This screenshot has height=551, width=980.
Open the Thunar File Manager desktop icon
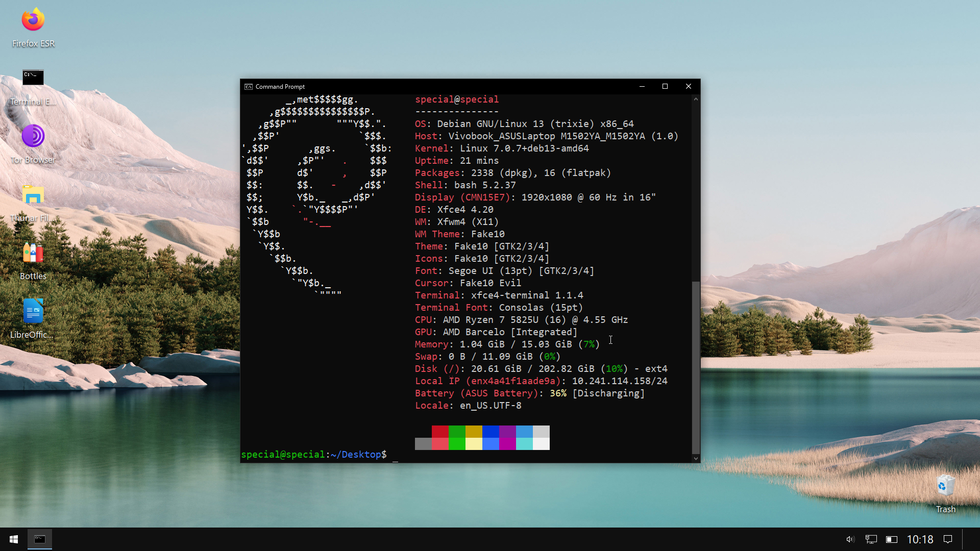click(x=33, y=203)
